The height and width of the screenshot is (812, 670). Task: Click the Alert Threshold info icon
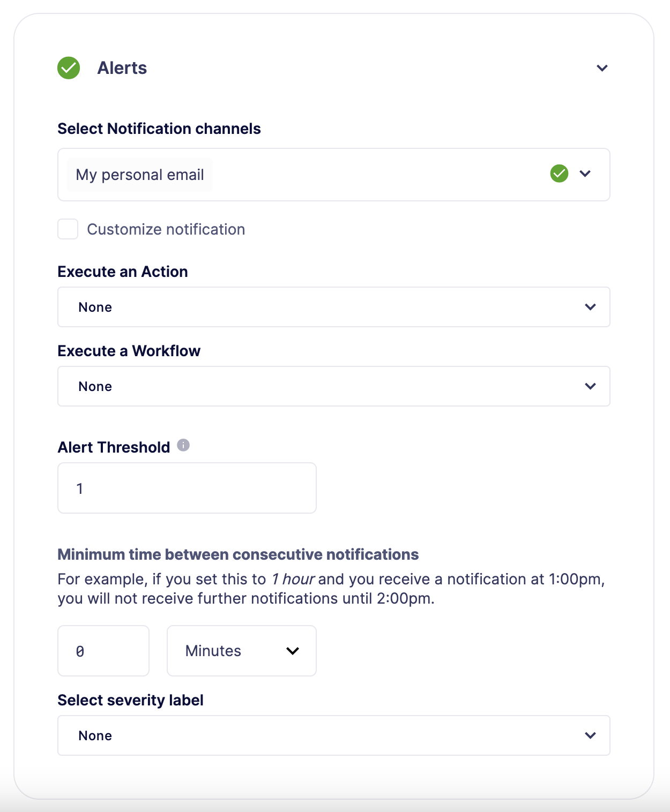(182, 445)
